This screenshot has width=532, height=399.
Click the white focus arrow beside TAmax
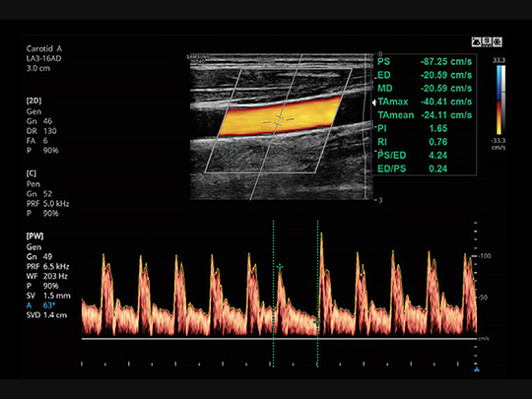[x=374, y=102]
